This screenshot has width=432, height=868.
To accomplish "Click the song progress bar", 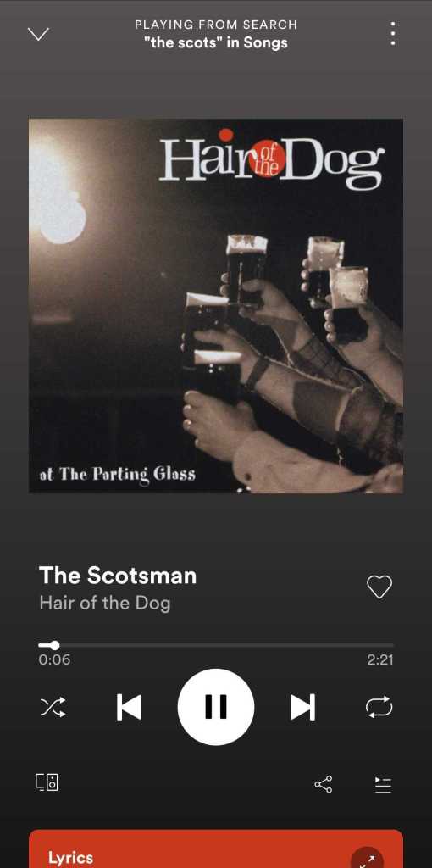I will [x=216, y=645].
